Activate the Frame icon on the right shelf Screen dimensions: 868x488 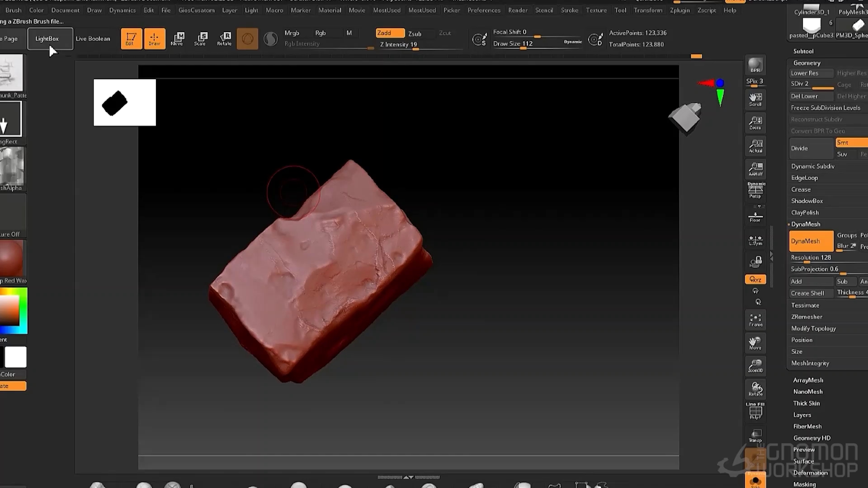(755, 319)
